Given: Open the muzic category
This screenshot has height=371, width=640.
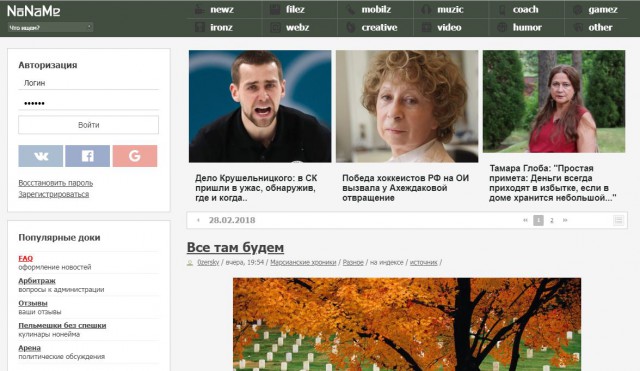Looking at the screenshot, I should click(x=450, y=9).
